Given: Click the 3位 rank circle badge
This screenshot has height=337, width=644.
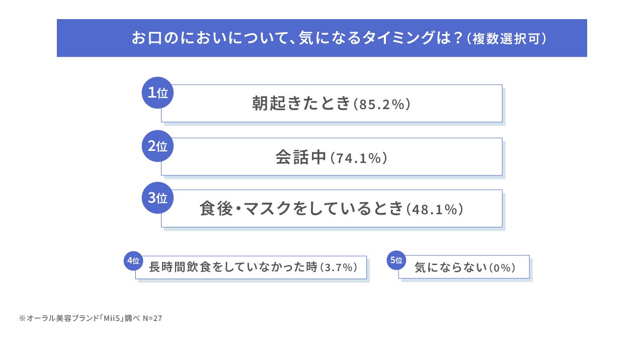Looking at the screenshot, I should tap(157, 198).
